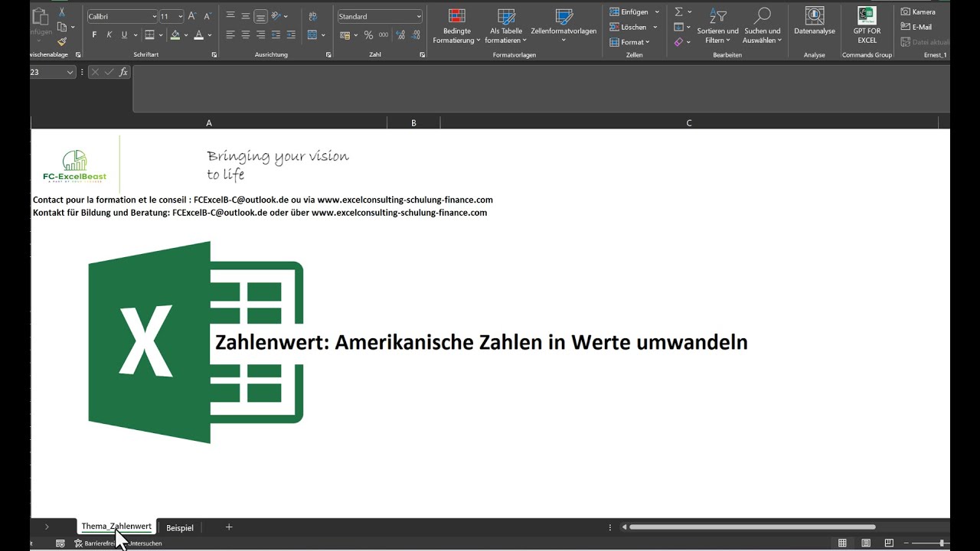The image size is (980, 551).
Task: Open Schriftart dialog launcher
Action: (214, 55)
